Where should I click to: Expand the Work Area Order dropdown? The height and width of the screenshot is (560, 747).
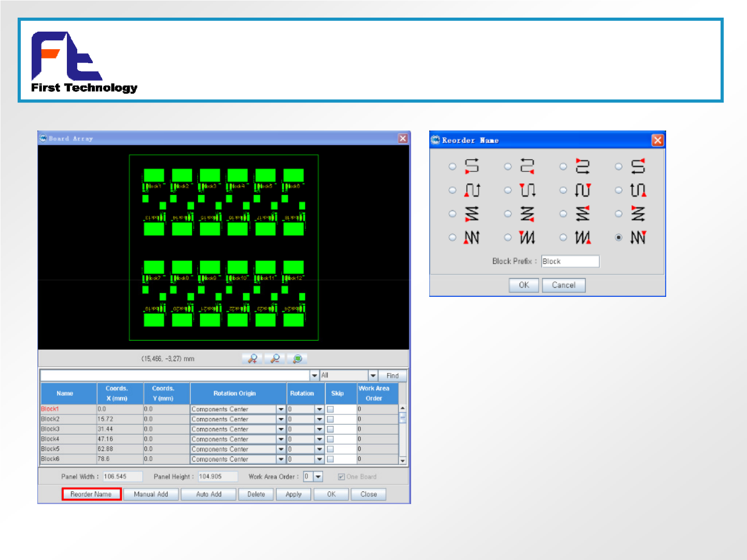pyautogui.click(x=318, y=477)
